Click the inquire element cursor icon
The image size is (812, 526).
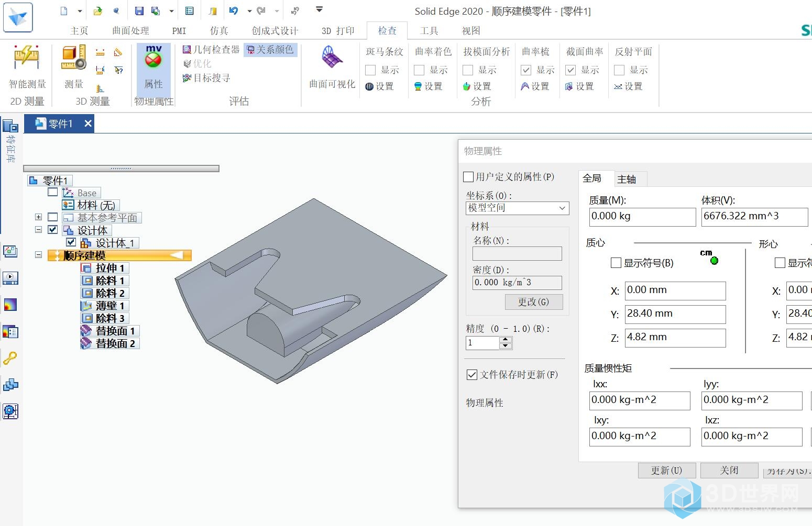[x=119, y=70]
